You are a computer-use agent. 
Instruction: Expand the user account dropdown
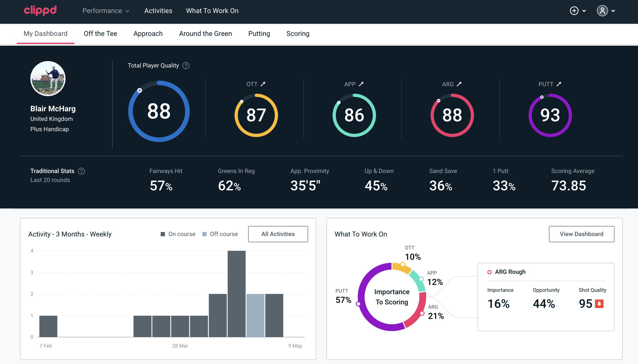[607, 11]
